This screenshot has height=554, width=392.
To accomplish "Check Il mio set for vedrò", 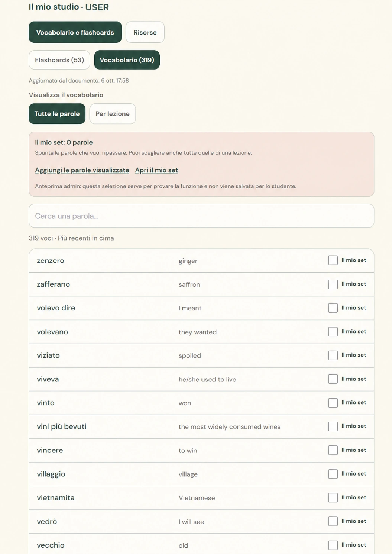I will (333, 521).
